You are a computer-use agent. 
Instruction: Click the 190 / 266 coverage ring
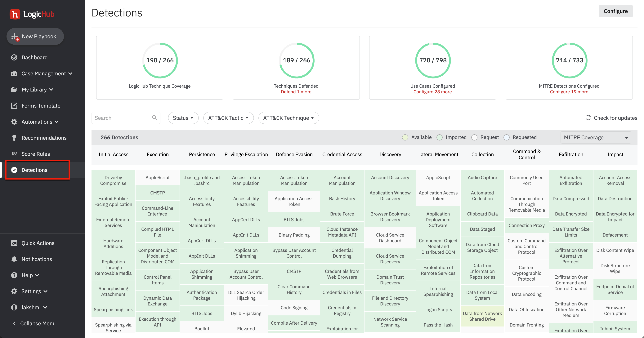[160, 60]
